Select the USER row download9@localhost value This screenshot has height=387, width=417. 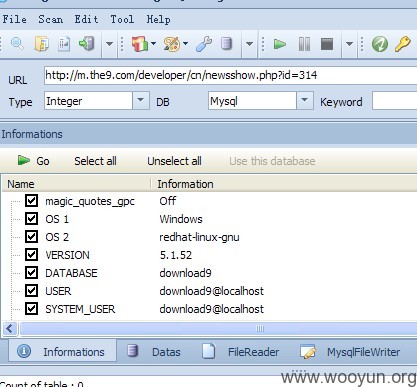[211, 291]
